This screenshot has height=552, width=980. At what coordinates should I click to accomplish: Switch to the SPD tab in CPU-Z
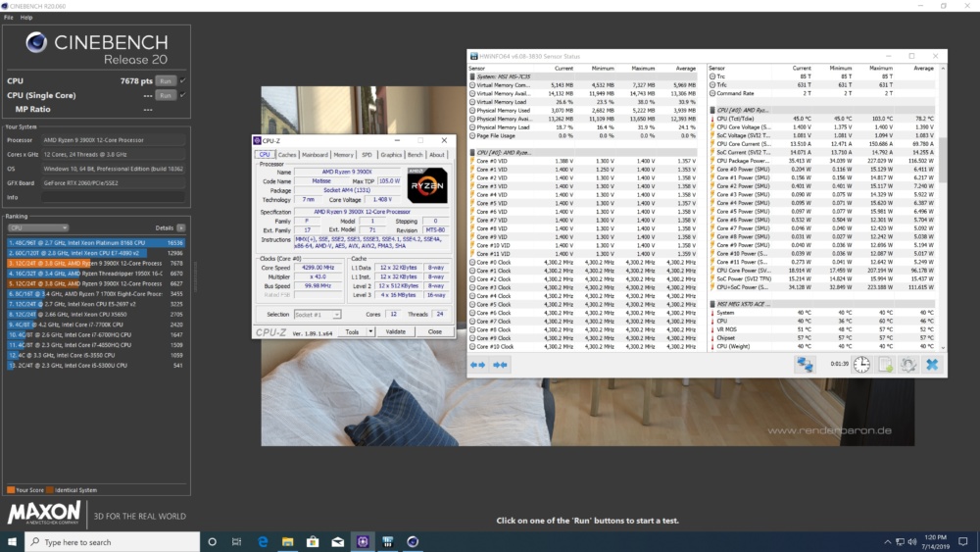367,154
